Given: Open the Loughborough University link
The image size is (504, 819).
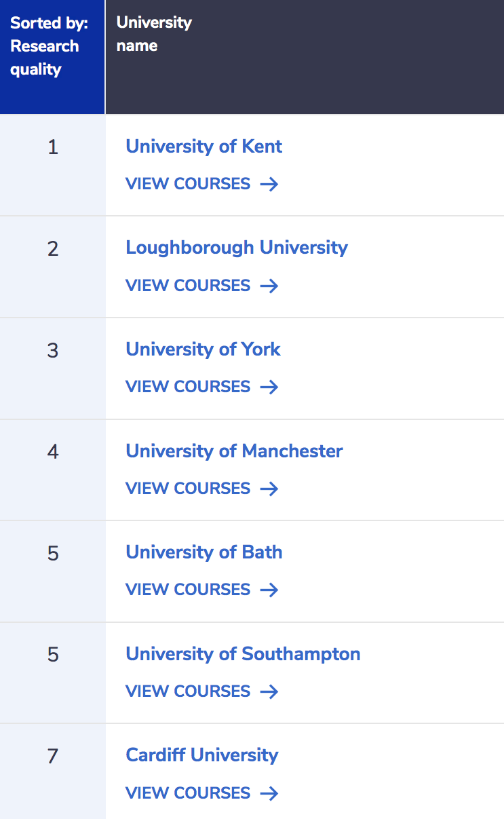Looking at the screenshot, I should [x=236, y=248].
